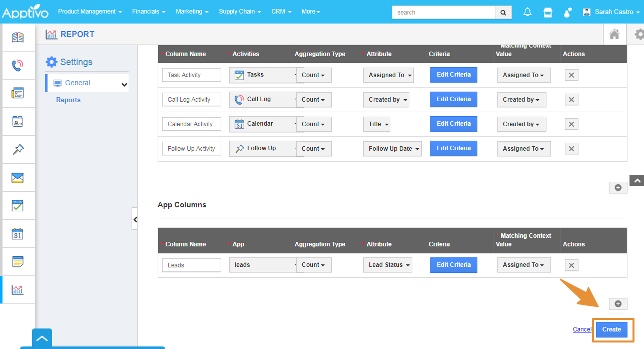644x349 pixels.
Task: Open the Follow Ups pin icon
Action: click(18, 149)
